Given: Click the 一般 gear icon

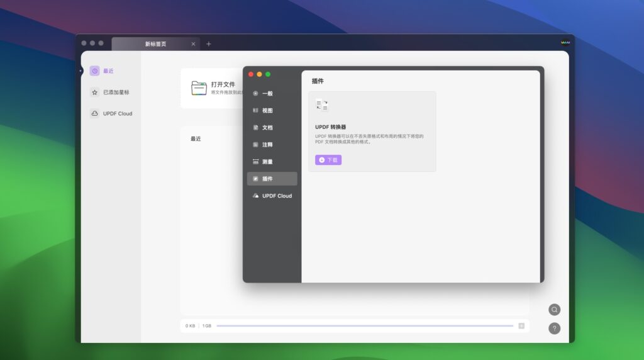Looking at the screenshot, I should 255,93.
